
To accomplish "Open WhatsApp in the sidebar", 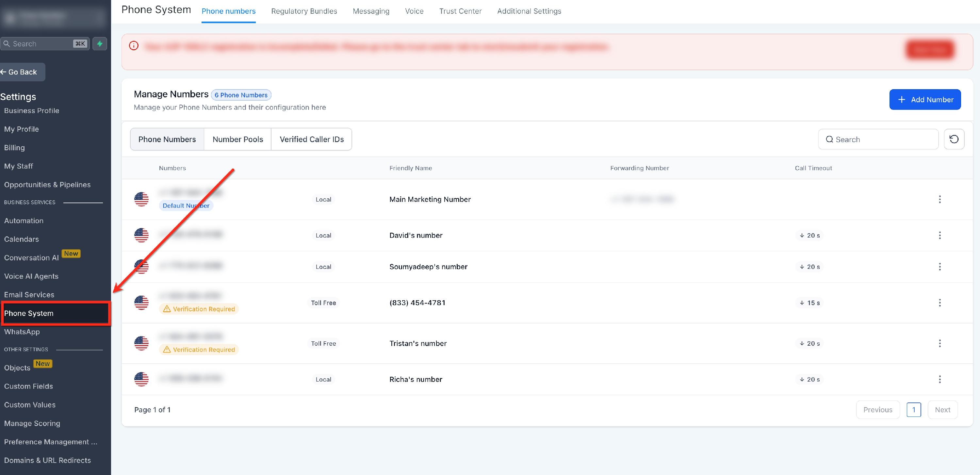I will coord(22,332).
